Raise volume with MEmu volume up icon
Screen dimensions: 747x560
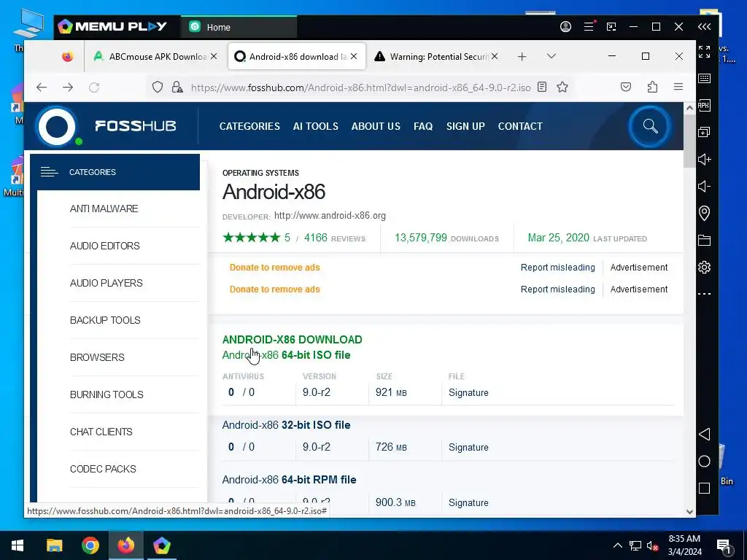704,159
